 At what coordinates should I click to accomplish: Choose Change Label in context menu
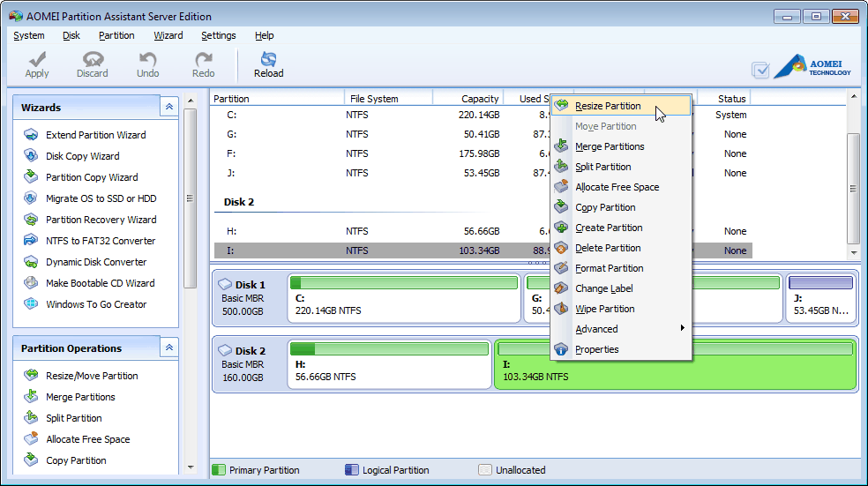click(621, 288)
